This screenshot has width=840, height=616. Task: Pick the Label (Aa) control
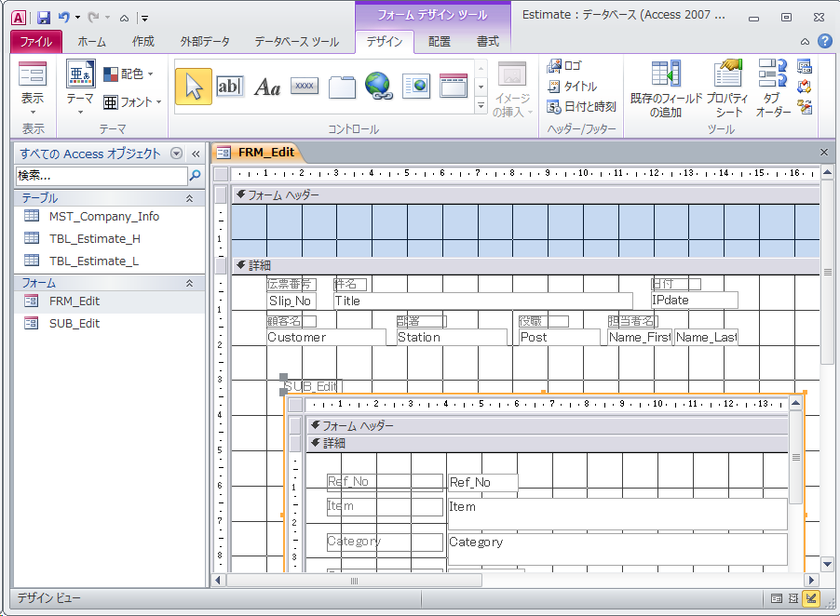(x=267, y=87)
